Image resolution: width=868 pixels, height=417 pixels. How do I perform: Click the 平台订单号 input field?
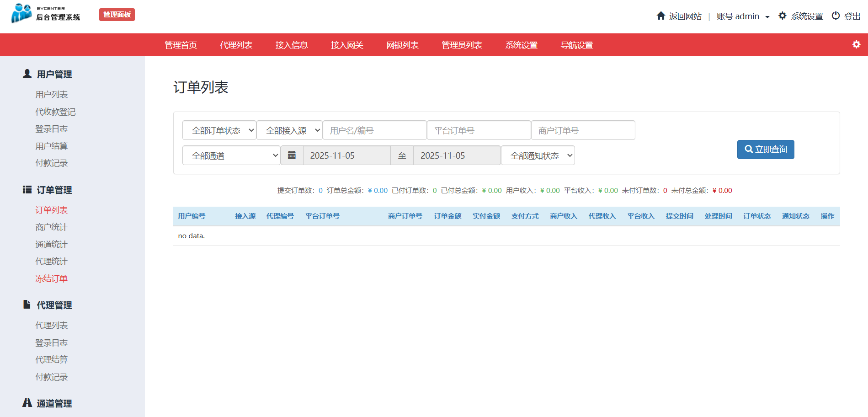(479, 130)
